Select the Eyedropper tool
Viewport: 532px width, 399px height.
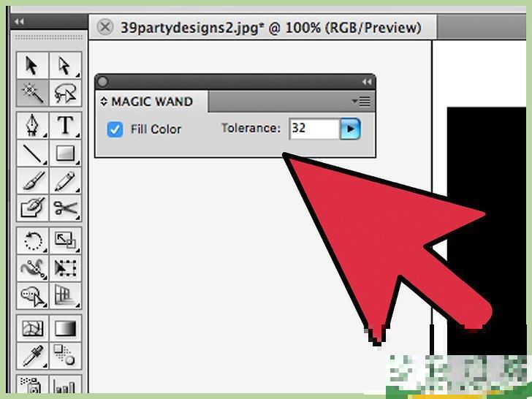[x=32, y=356]
